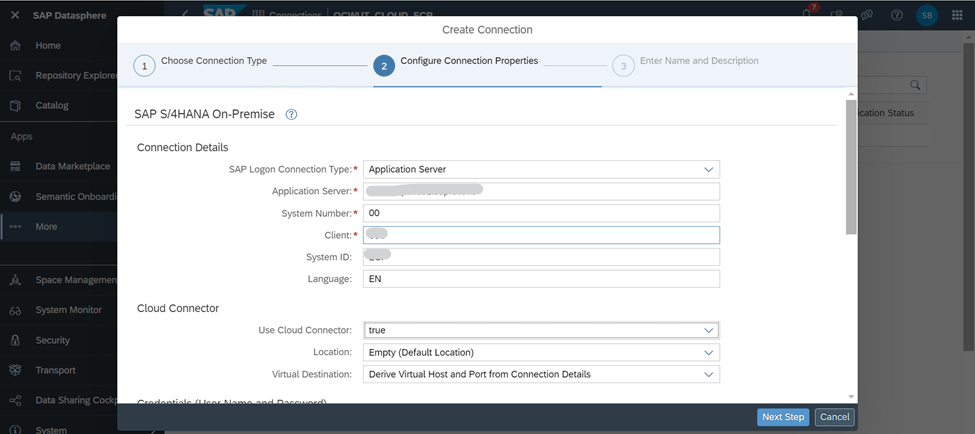The image size is (975, 434).
Task: Click Data Marketplace label in sidebar
Action: (x=73, y=166)
